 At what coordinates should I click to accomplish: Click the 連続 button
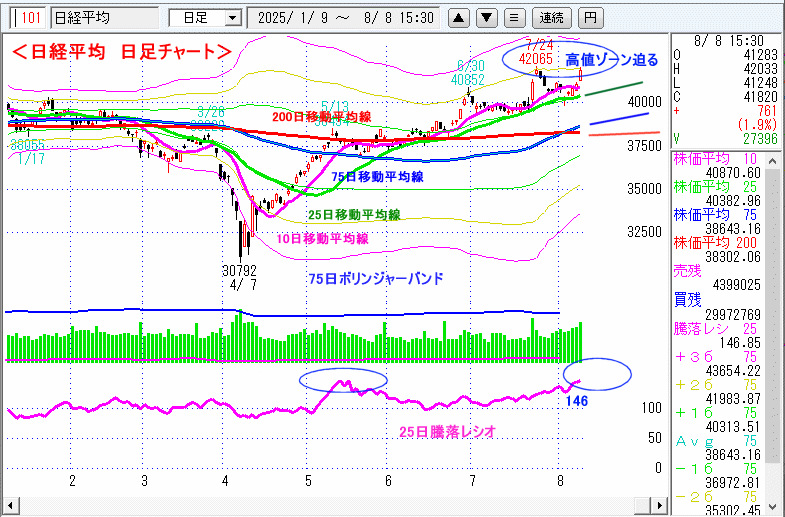point(551,19)
